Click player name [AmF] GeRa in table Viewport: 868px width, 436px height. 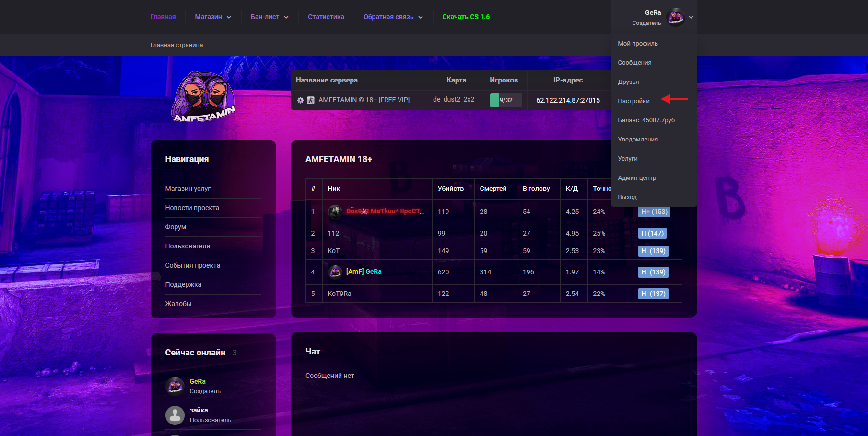click(364, 272)
